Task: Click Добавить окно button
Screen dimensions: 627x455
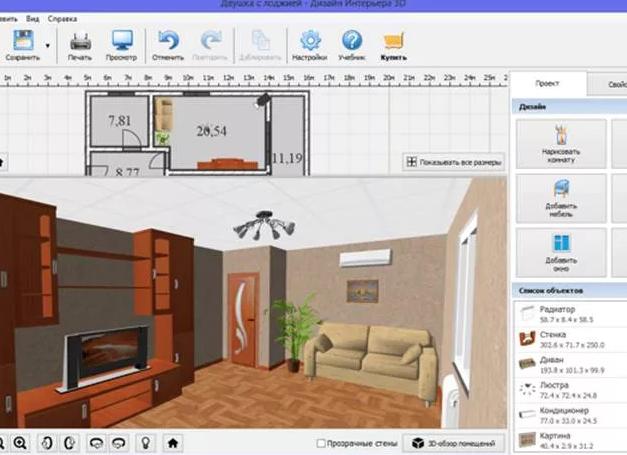Action: pos(560,250)
